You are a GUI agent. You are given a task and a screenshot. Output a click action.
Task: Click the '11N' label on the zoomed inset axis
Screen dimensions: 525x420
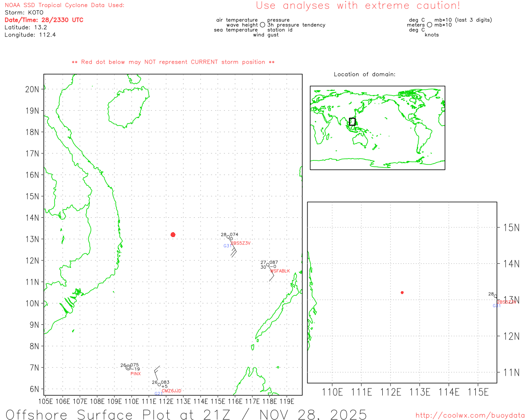511,372
